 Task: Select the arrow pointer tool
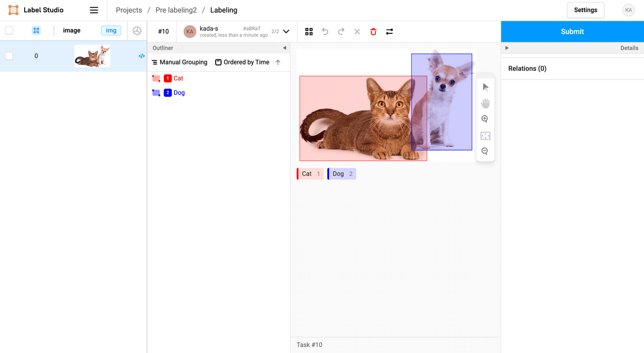click(486, 87)
